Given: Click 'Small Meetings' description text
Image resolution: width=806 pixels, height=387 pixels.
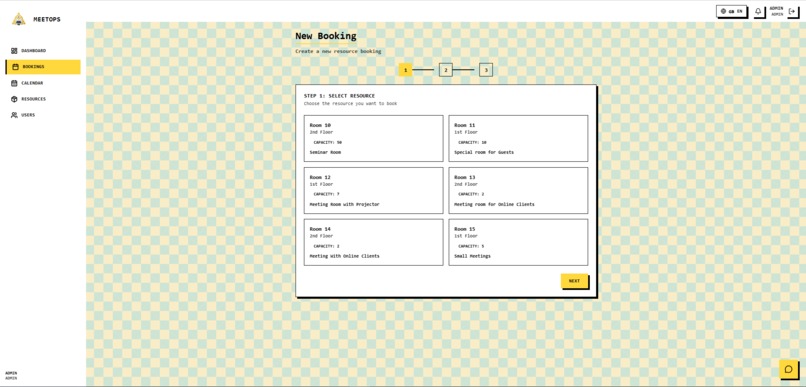Looking at the screenshot, I should click(x=472, y=256).
